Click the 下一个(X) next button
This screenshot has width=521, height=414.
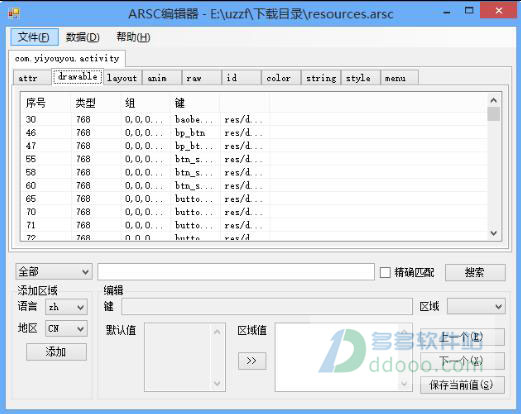[462, 361]
